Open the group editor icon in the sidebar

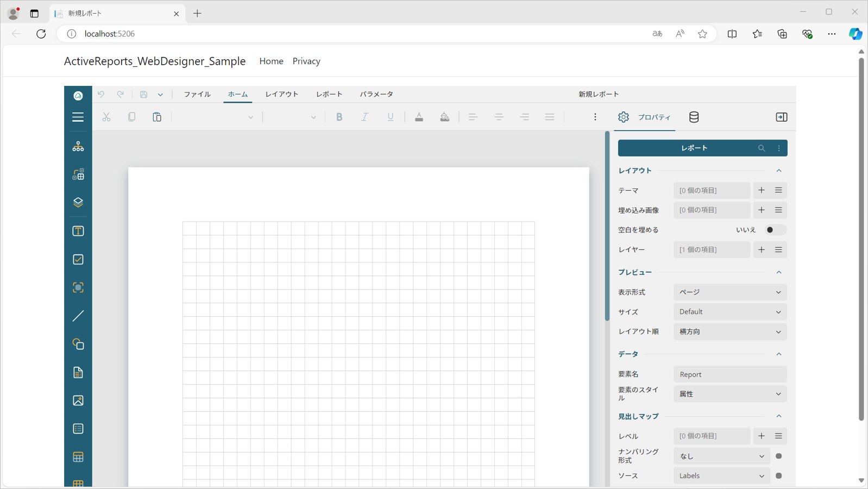pos(78,174)
